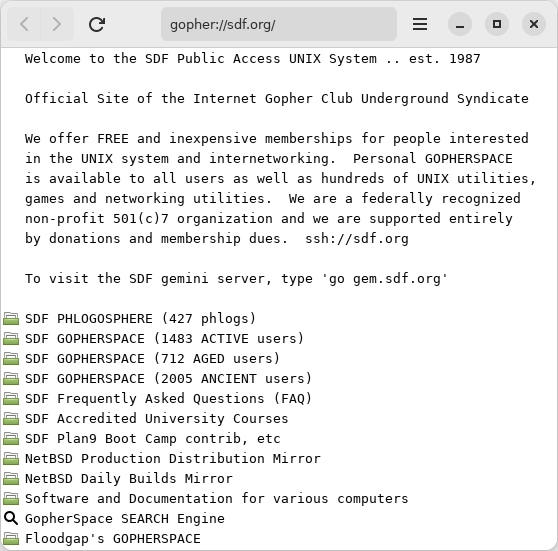Close the browser window
The width and height of the screenshot is (558, 551).
click(x=534, y=24)
